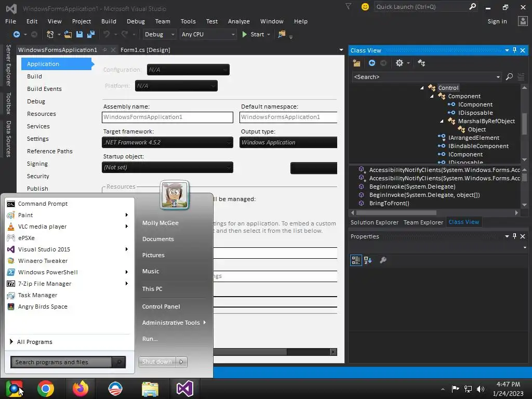The height and width of the screenshot is (399, 532).
Task: Click the Search programs and files box
Action: pos(61,362)
